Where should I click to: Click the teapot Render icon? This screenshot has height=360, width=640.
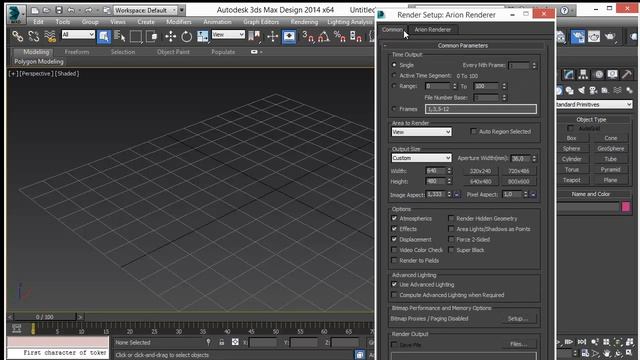[610, 37]
